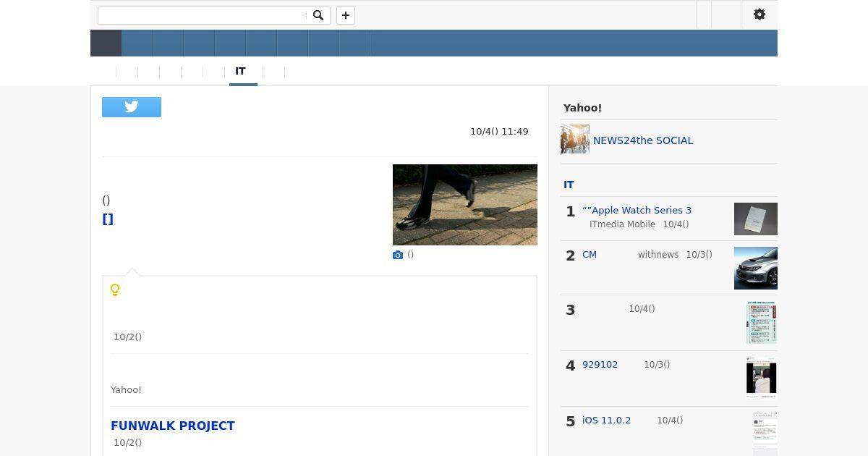Click the camera icon under the photo
Viewport: 868px width, 456px height.
pyautogui.click(x=398, y=255)
